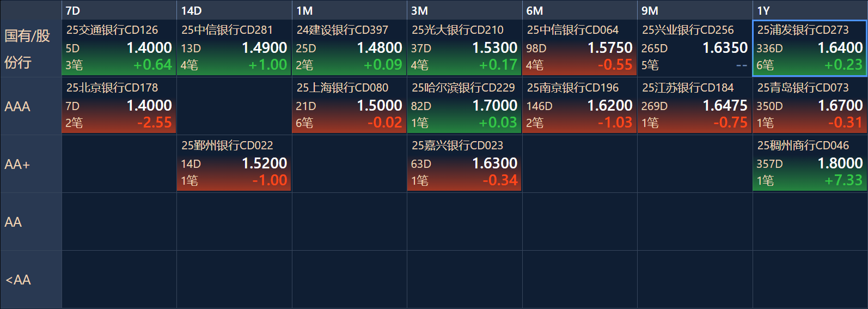The width and height of the screenshot is (868, 309).
Task: Click the 1.6350 yield value
Action: tap(725, 47)
